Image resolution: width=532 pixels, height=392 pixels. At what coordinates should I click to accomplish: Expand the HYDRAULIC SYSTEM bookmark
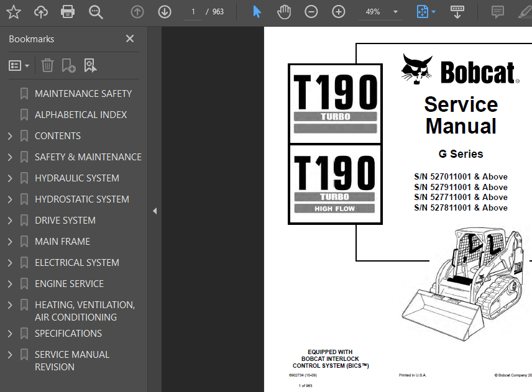click(x=10, y=178)
